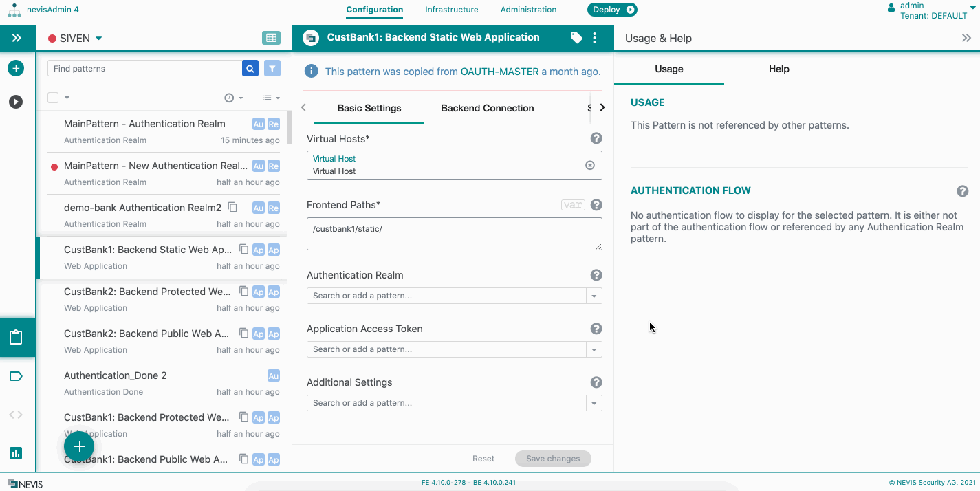This screenshot has width=980, height=491.
Task: Toggle the var switch for Frontend Paths
Action: pyautogui.click(x=573, y=205)
